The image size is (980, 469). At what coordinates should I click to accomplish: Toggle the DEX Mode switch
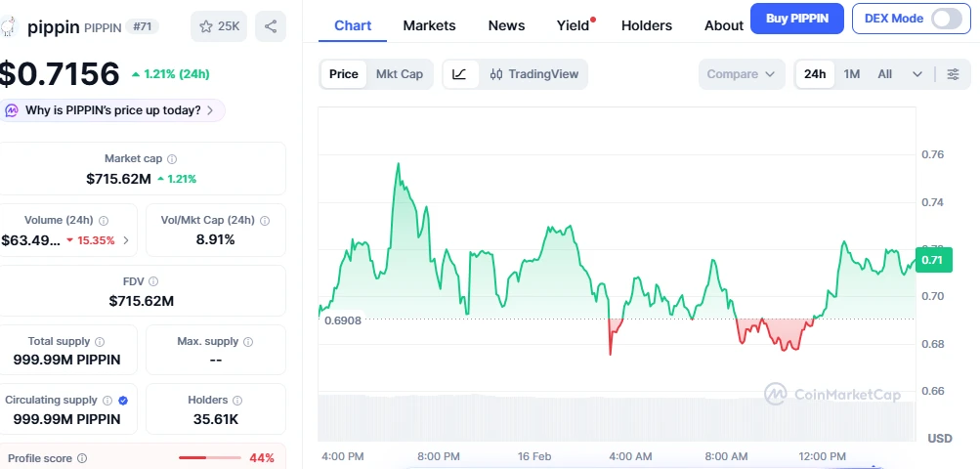click(946, 19)
